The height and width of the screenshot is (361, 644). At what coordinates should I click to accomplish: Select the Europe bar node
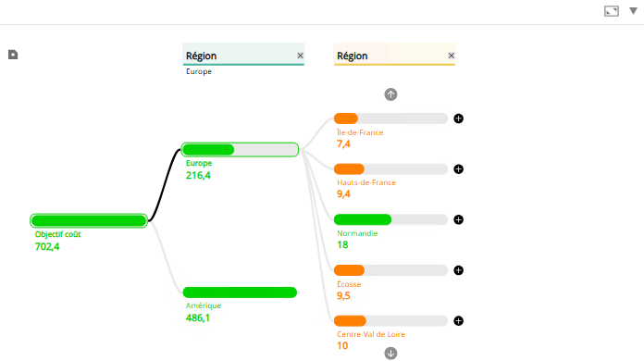(x=240, y=150)
